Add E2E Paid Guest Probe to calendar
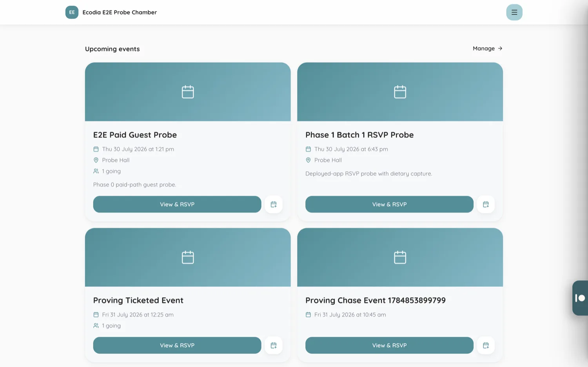 pyautogui.click(x=274, y=204)
